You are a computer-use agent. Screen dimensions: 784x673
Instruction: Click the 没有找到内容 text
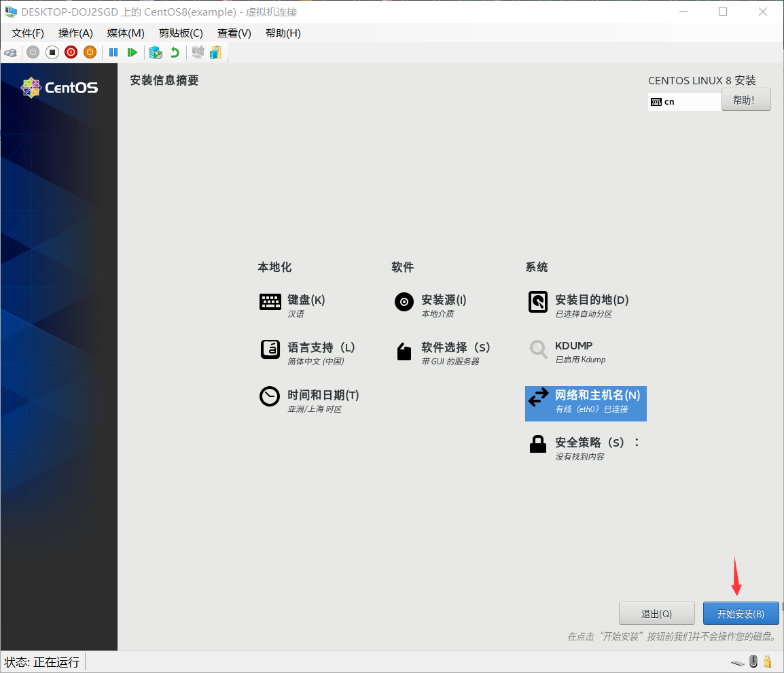pos(580,456)
